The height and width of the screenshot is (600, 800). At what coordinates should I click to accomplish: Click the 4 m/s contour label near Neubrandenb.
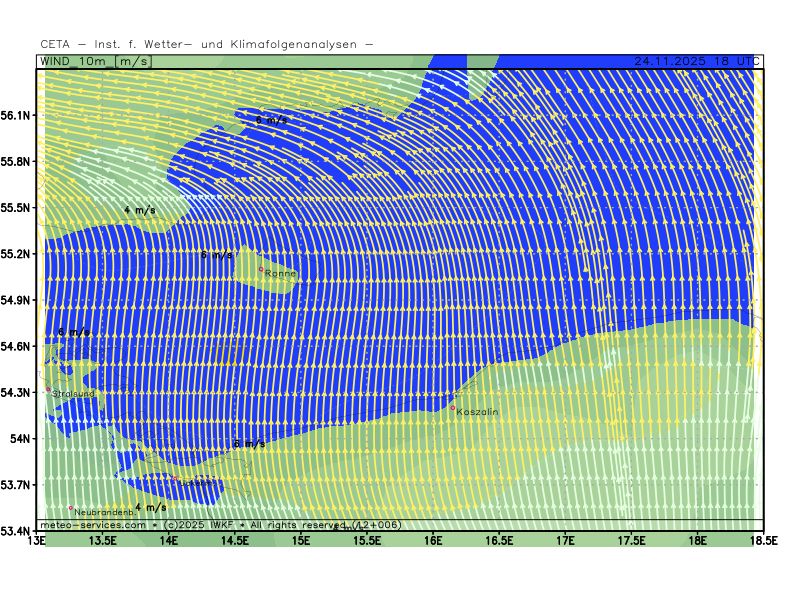[151, 507]
